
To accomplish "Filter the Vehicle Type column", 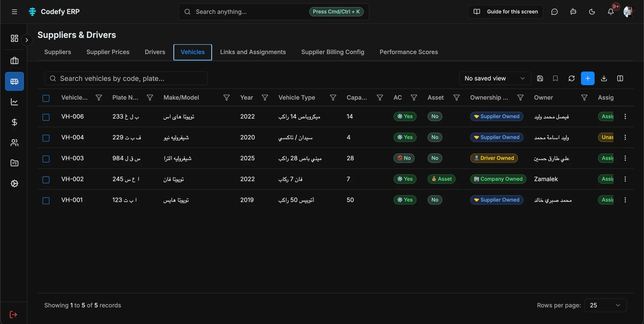I will coord(333,98).
